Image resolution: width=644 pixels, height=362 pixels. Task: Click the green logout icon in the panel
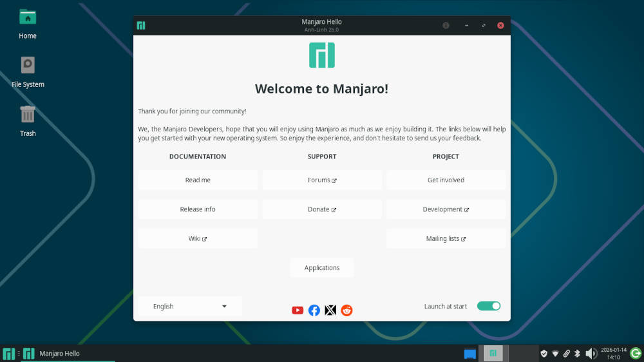(x=635, y=353)
